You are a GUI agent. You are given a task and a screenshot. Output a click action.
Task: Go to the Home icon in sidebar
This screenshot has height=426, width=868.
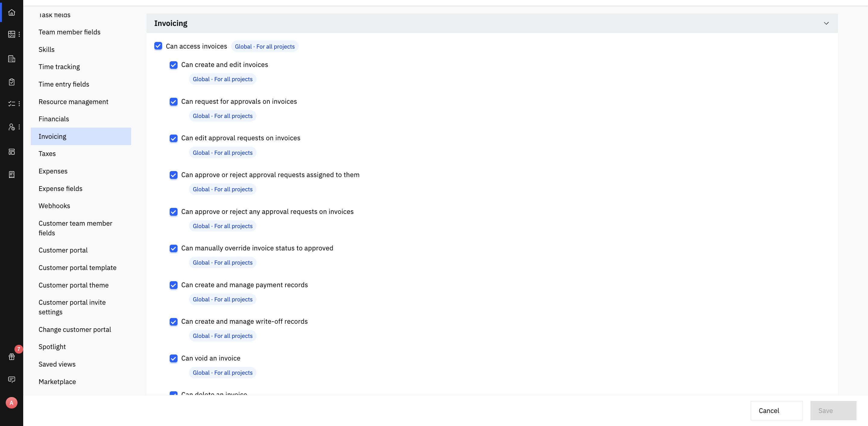click(11, 12)
